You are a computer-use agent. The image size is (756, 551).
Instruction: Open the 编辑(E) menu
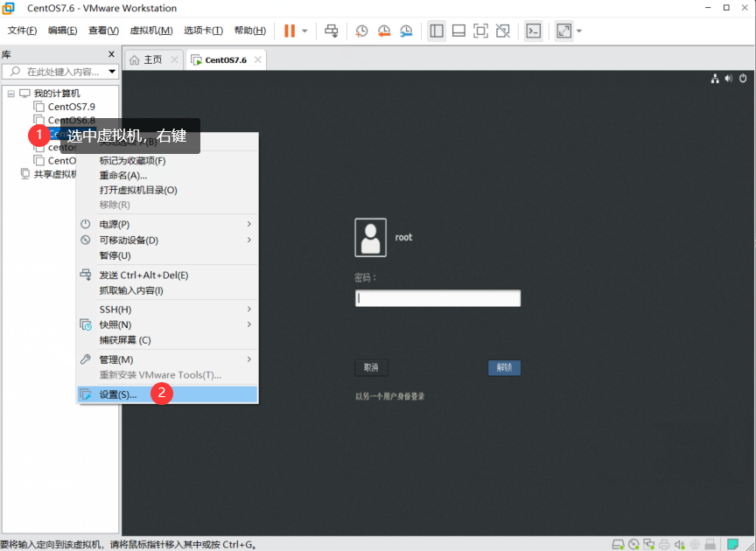tap(63, 31)
